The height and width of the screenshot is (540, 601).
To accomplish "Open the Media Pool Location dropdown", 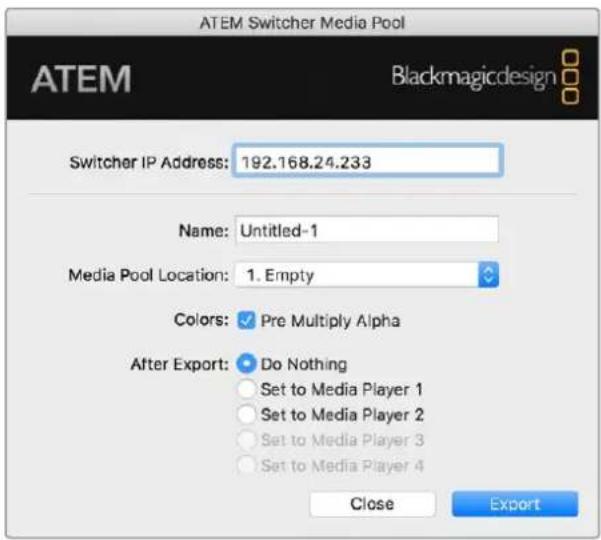I will [x=367, y=275].
